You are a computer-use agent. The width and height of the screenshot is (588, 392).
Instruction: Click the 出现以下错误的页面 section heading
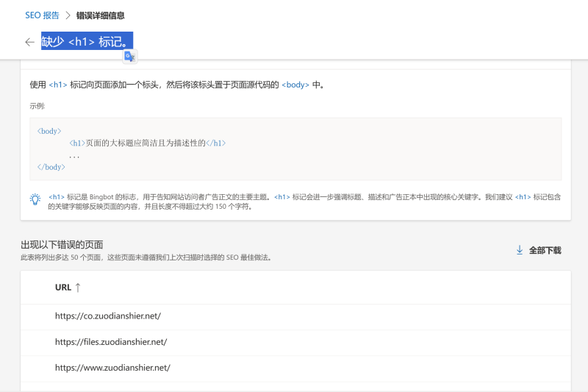coord(62,245)
